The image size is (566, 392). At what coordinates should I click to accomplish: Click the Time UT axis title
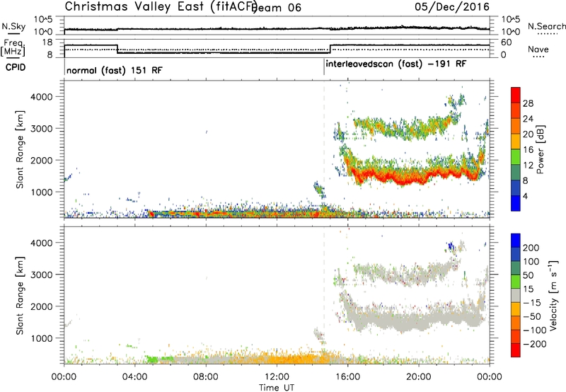[277, 388]
